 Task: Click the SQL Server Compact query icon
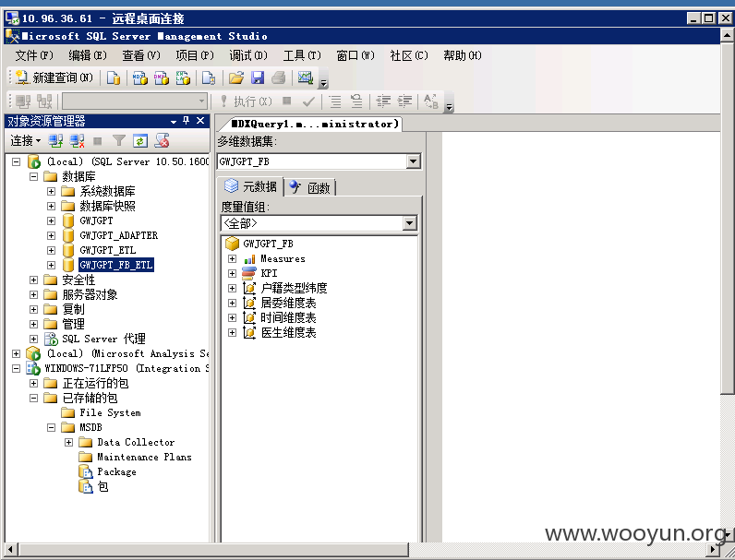coord(209,77)
